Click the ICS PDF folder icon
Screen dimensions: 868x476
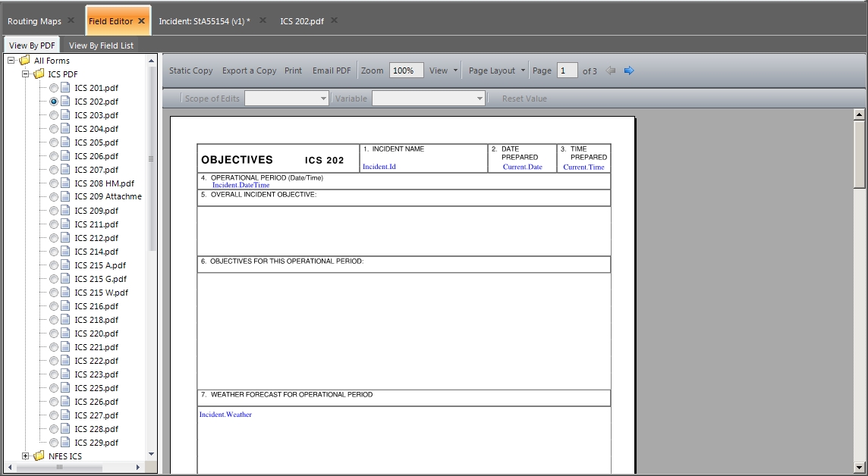[x=39, y=74]
